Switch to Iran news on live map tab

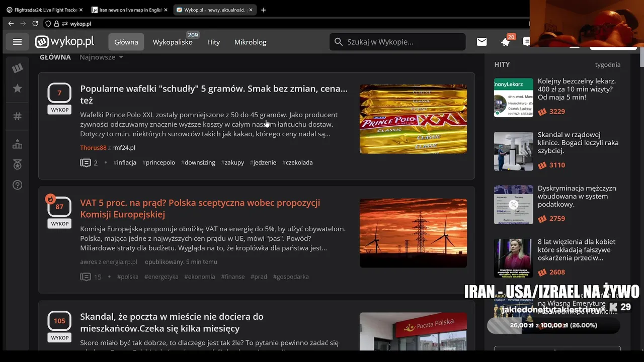pos(129,10)
